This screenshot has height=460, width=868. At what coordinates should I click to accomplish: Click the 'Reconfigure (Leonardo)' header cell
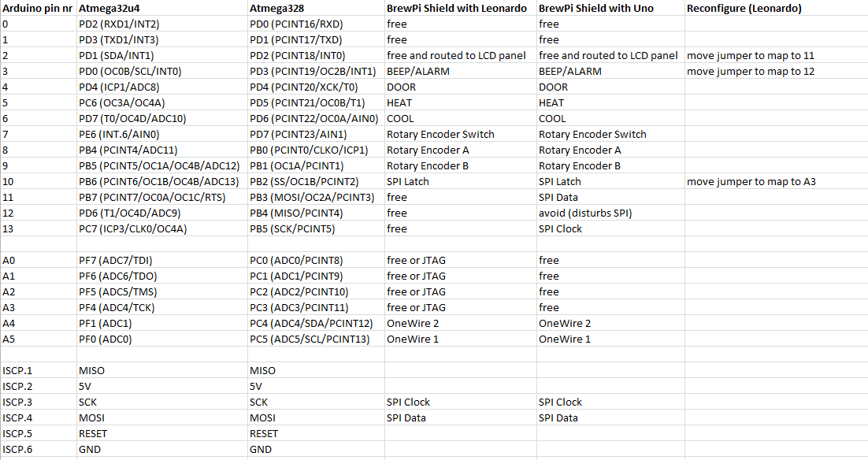776,9
